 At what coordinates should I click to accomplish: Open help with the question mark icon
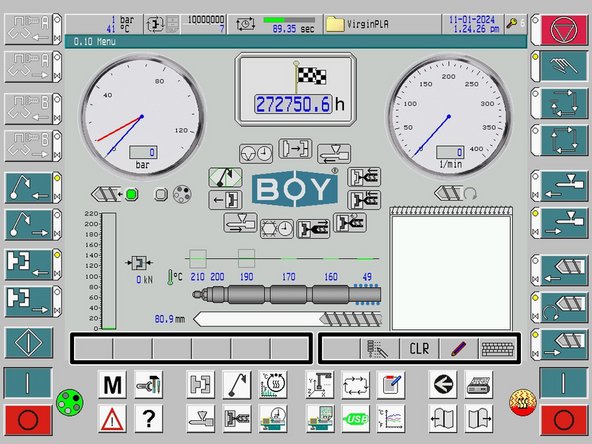(149, 419)
